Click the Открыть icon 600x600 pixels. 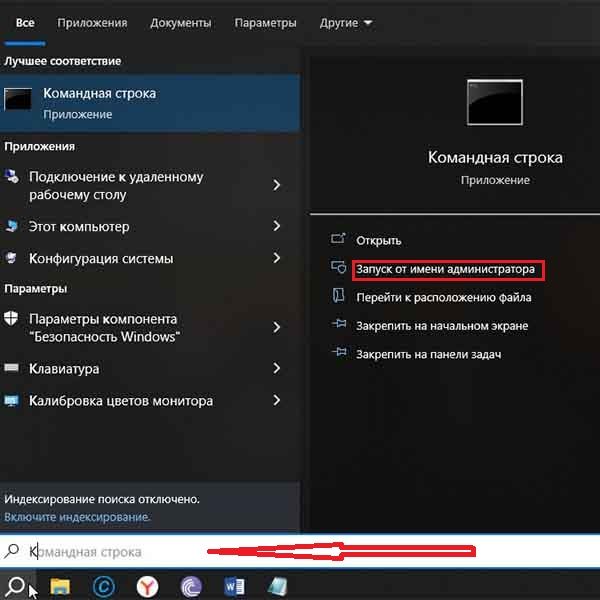click(x=338, y=239)
